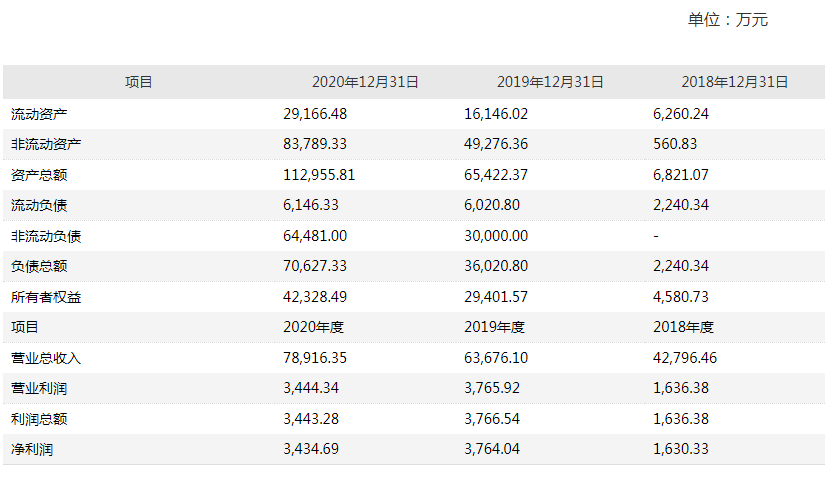The width and height of the screenshot is (831, 480).
Task: Click the 营业利润 value 3,765.92
Action: coord(495,388)
